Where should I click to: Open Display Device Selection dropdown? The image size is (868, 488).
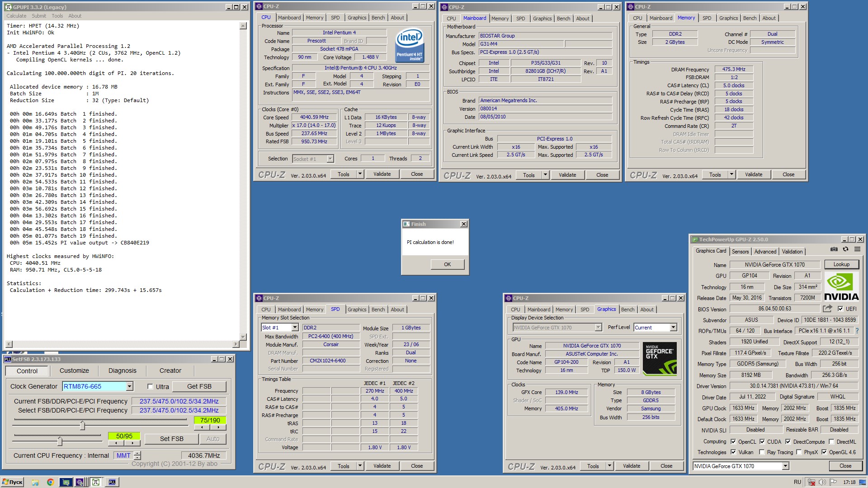coord(598,328)
